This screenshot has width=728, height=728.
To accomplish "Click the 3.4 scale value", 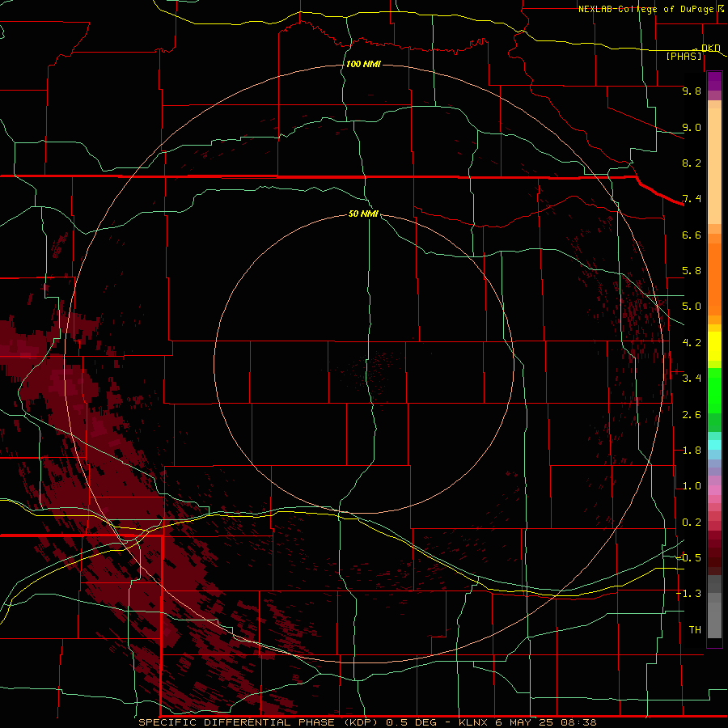I will coord(692,379).
